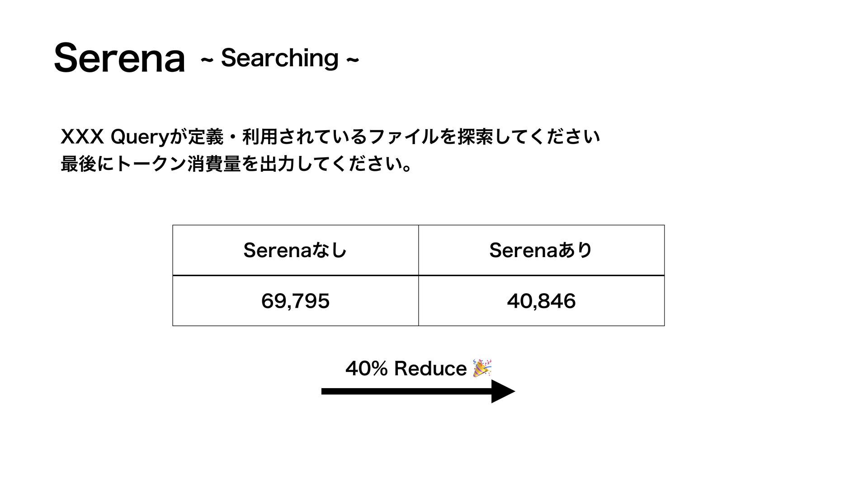Click the 69,795 table cell

coord(296,300)
